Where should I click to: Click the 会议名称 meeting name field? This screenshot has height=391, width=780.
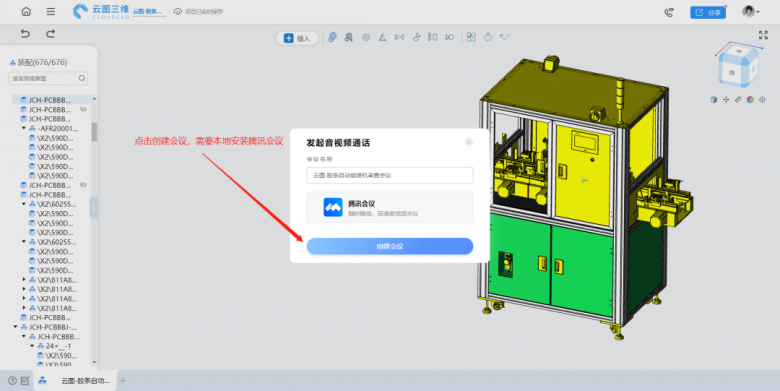[x=390, y=175]
